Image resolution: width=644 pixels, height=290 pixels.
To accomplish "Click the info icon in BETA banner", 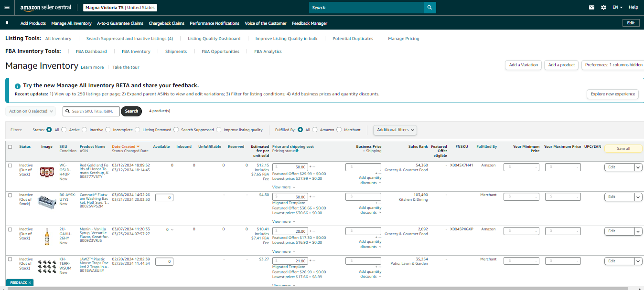I will tap(18, 86).
